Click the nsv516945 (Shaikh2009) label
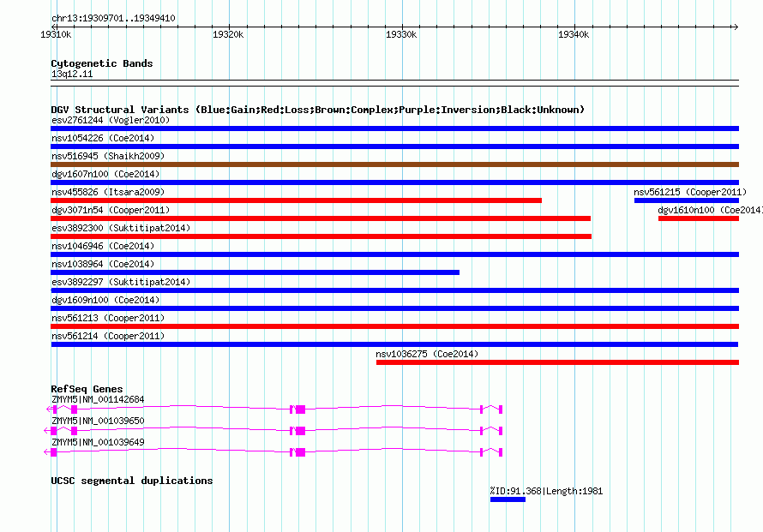This screenshot has height=532, width=763. tap(108, 156)
